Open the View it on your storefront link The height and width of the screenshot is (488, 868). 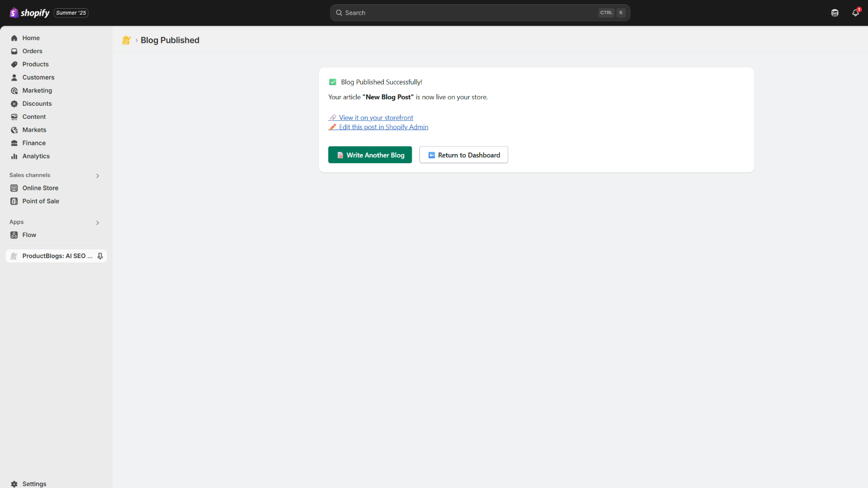375,117
